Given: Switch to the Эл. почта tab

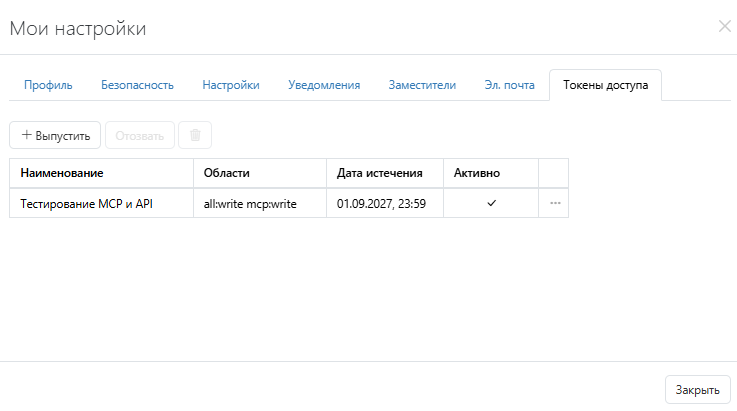Looking at the screenshot, I should [510, 85].
